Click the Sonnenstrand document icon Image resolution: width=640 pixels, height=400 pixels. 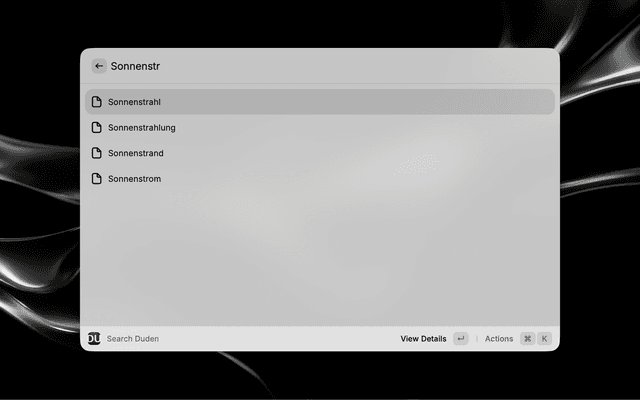(96, 153)
